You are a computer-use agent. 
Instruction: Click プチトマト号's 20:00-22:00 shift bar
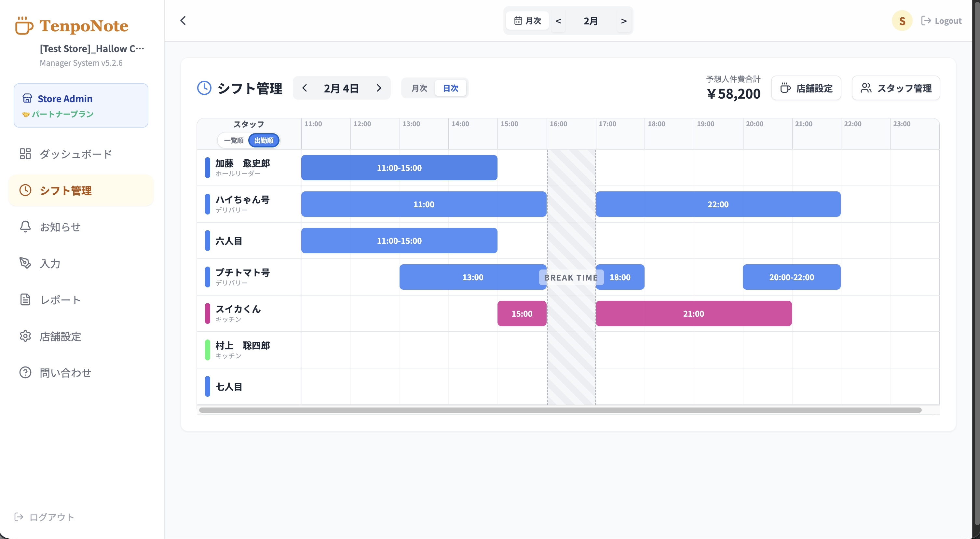coord(791,277)
